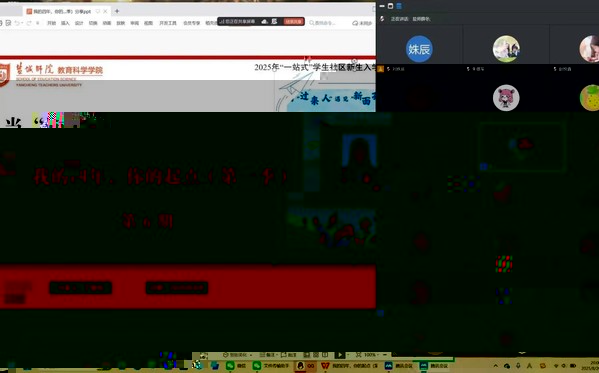Viewport: 599px width, 373px height.
Task: Expand hidden system tray icons chevron
Action: click(496, 366)
